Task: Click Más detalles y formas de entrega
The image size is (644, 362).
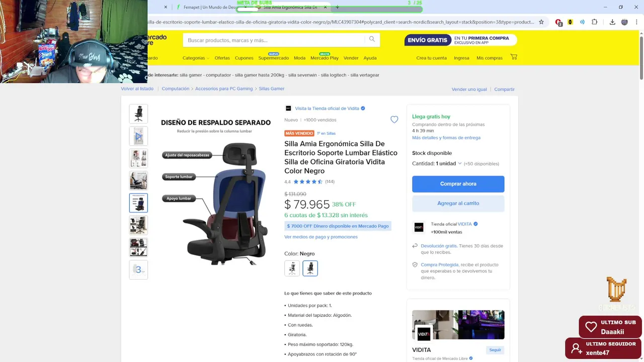Action: tap(446, 137)
